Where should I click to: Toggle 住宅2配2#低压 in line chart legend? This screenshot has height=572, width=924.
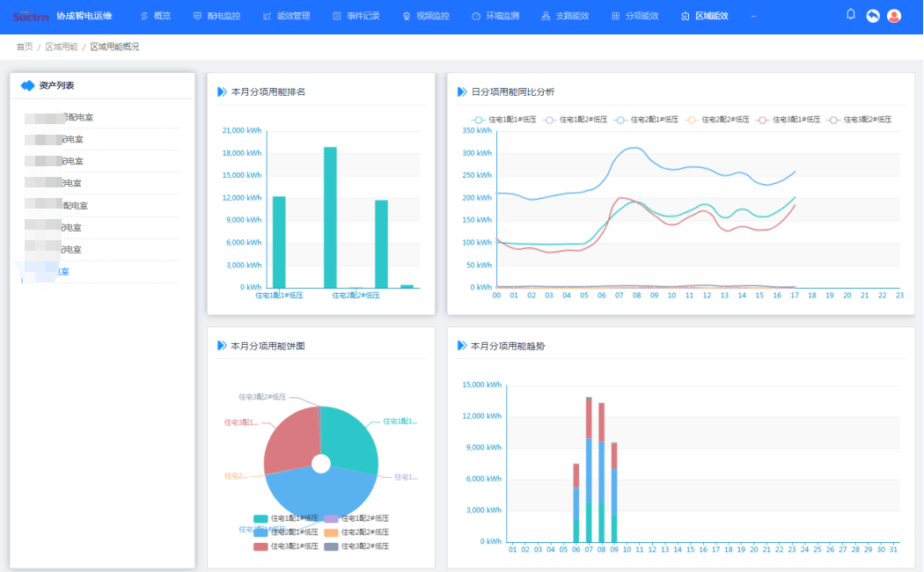(717, 120)
